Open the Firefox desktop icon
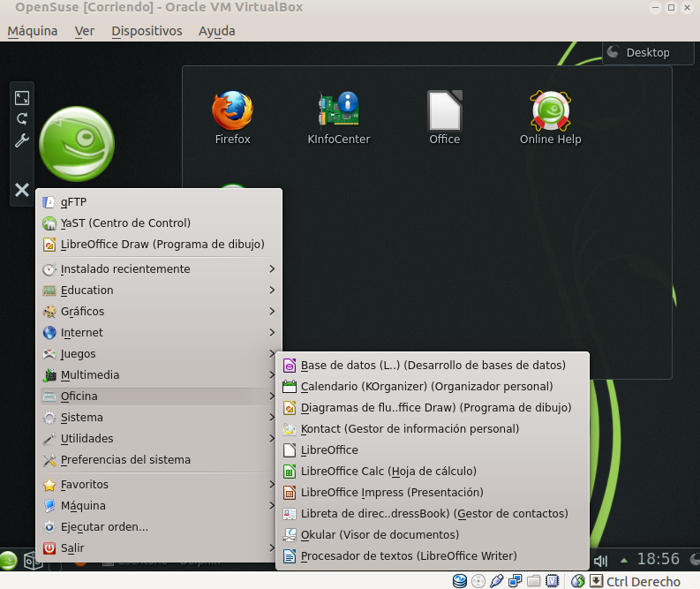Viewport: 700px width, 589px height. point(232,117)
